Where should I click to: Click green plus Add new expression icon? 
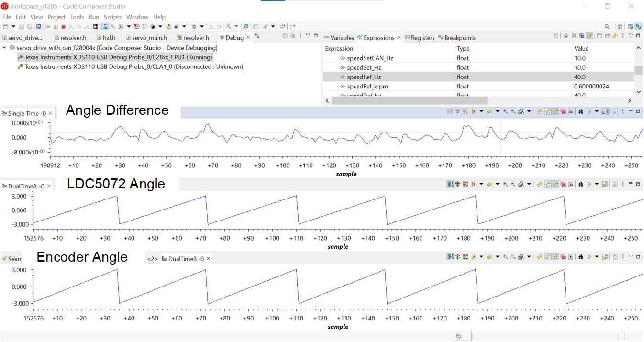(566, 36)
